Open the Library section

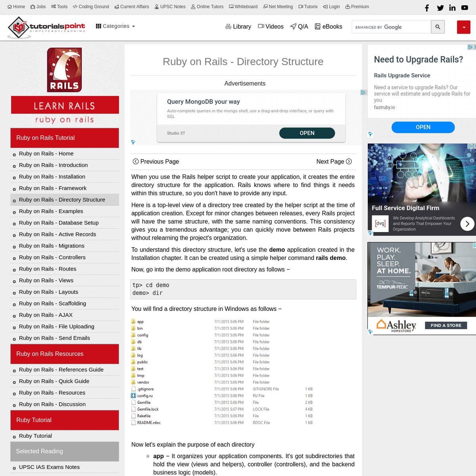tap(238, 27)
